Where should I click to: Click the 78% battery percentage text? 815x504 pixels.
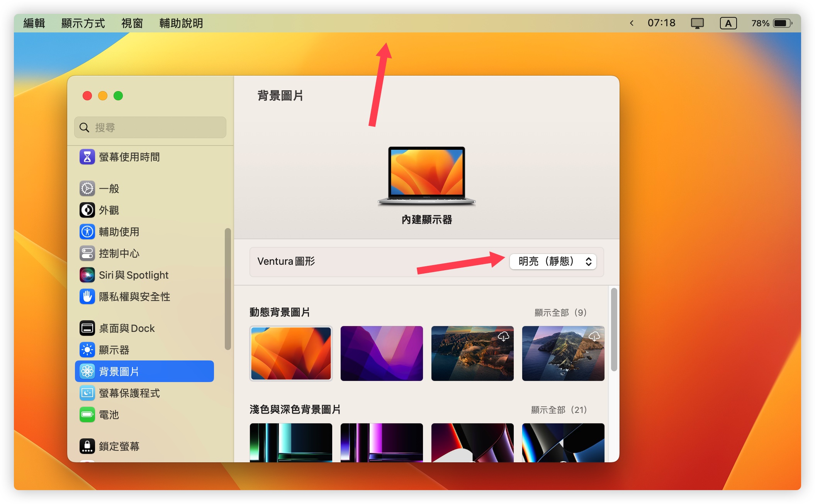tap(760, 23)
